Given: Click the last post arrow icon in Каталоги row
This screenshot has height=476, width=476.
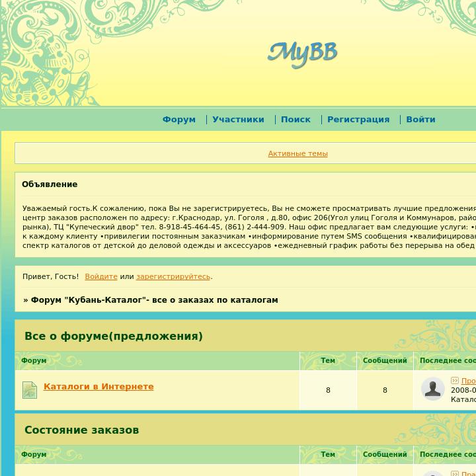Looking at the screenshot, I should click(454, 380).
